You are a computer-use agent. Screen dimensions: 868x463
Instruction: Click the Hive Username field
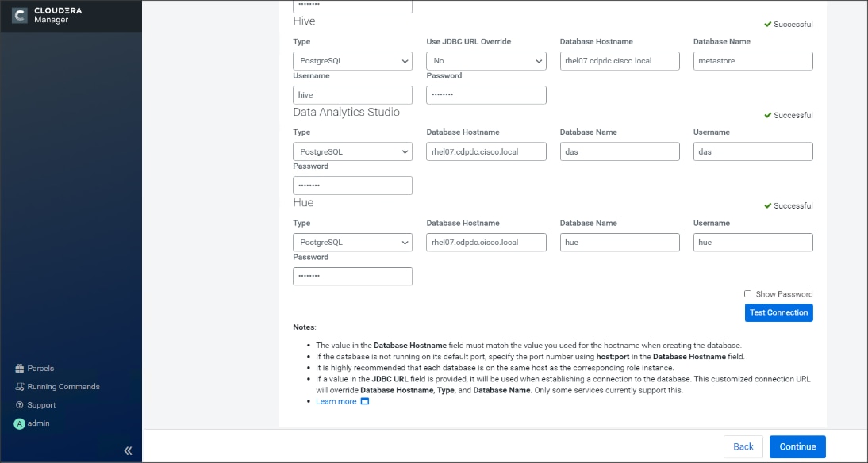(x=352, y=94)
